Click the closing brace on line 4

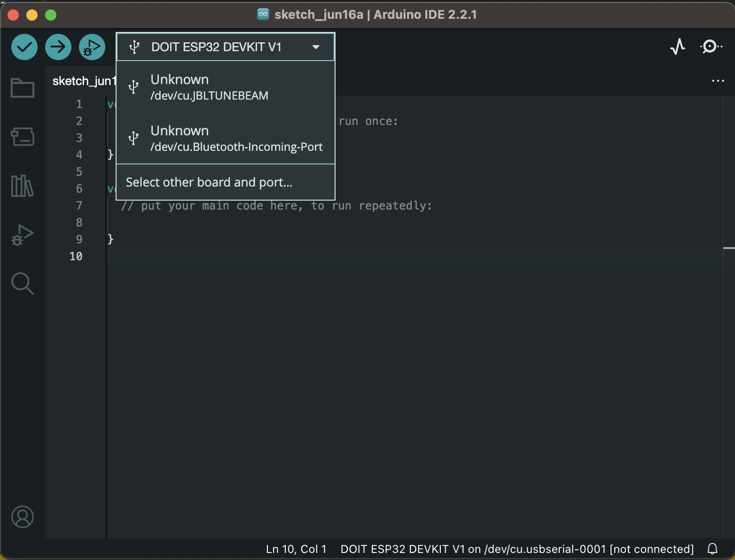coord(110,155)
